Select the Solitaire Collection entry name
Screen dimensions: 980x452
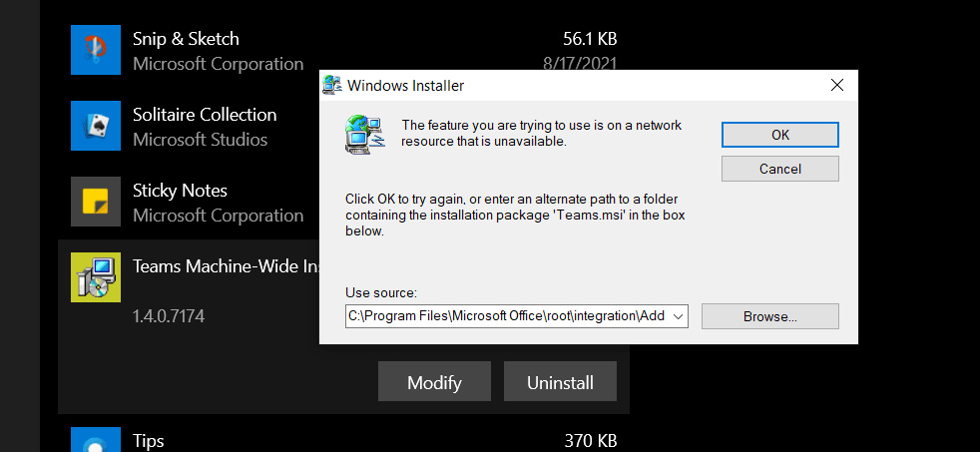point(205,115)
